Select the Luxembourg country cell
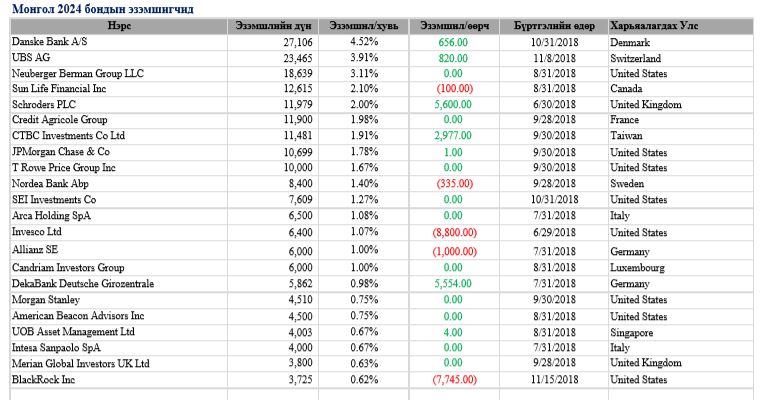The height and width of the screenshot is (400, 765). tap(639, 269)
